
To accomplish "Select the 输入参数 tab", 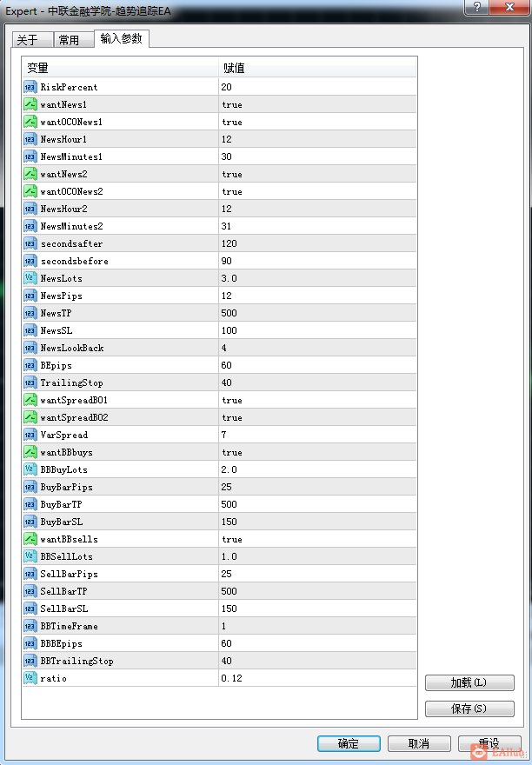I will tap(122, 38).
